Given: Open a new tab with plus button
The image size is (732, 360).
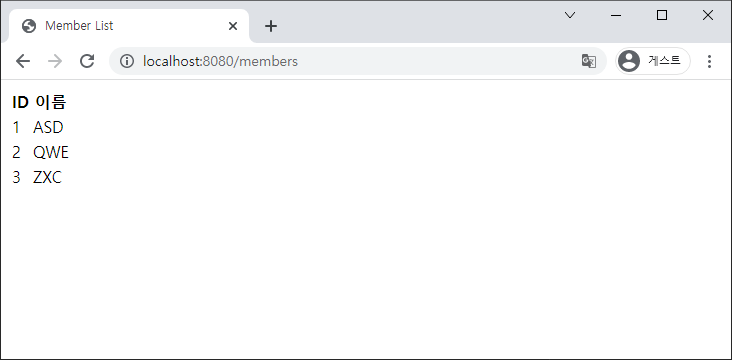Looking at the screenshot, I should click(271, 26).
